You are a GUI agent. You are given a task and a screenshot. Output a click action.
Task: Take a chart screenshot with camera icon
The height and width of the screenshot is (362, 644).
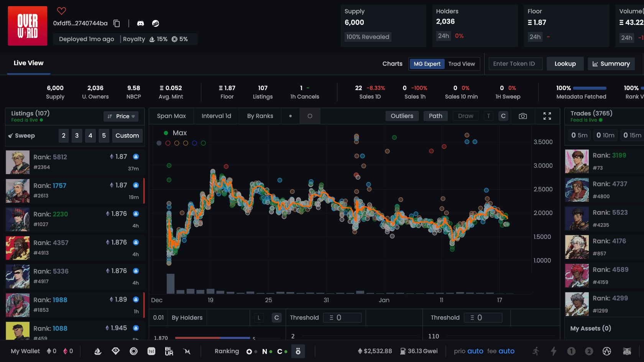pyautogui.click(x=523, y=116)
